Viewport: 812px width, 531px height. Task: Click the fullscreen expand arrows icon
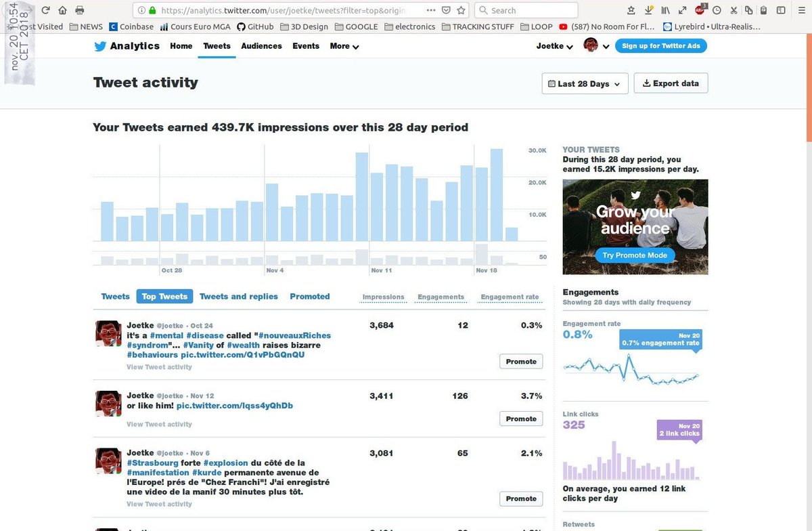point(682,10)
